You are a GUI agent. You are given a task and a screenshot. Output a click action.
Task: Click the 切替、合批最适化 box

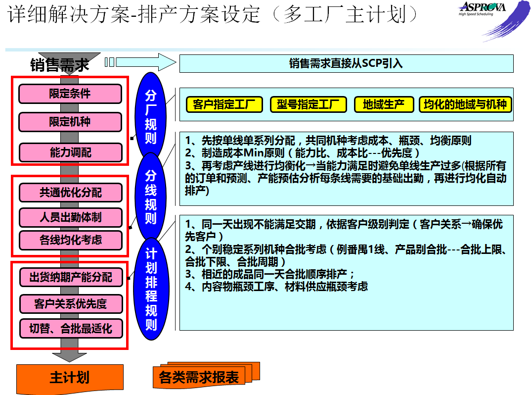71,329
